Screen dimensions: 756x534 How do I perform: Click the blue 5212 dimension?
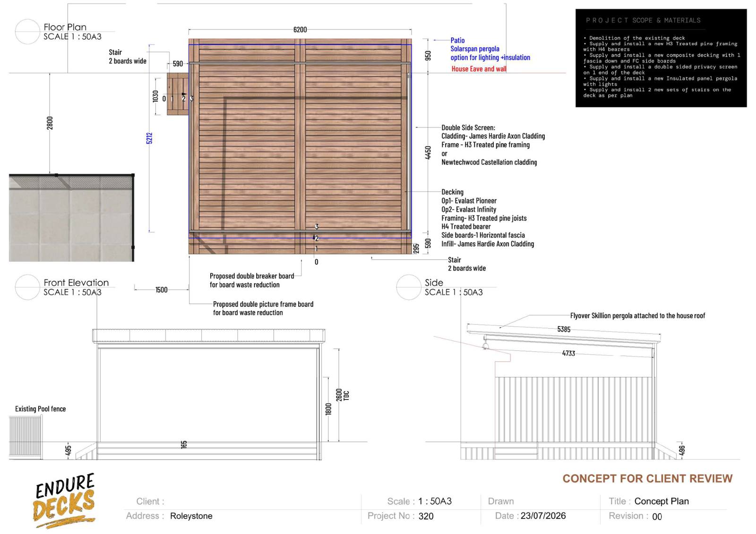pos(149,138)
